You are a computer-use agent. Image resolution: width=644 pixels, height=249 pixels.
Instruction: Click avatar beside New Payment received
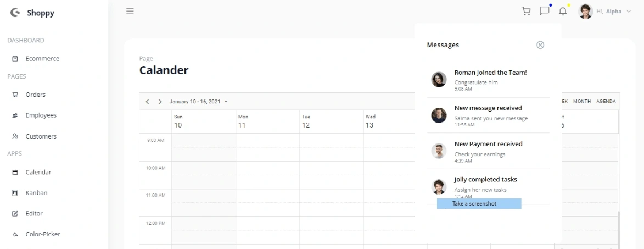coord(439,151)
